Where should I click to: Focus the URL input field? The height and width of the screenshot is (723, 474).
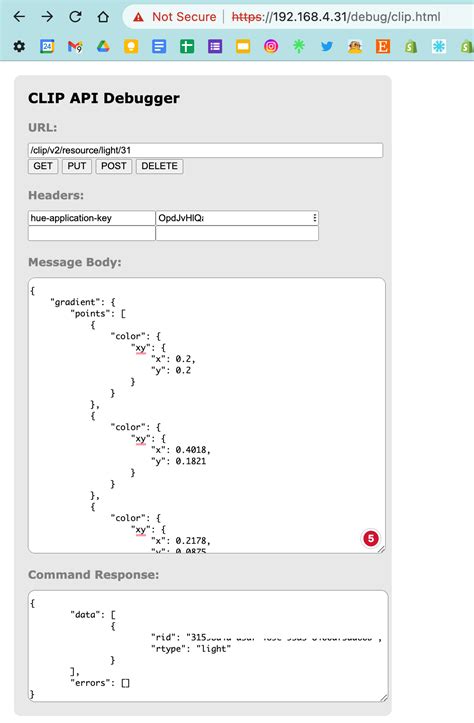[205, 150]
